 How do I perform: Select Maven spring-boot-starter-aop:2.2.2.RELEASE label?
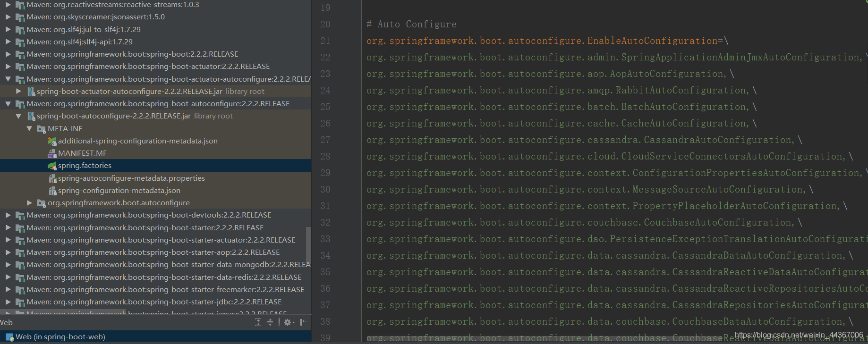click(x=153, y=252)
